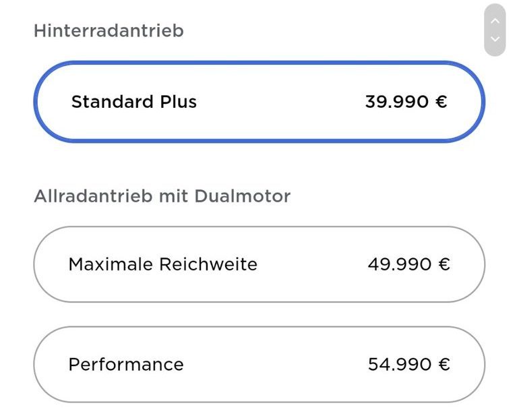Click the word "Reichweite" in the middle option
The image size is (517, 420).
click(x=208, y=264)
